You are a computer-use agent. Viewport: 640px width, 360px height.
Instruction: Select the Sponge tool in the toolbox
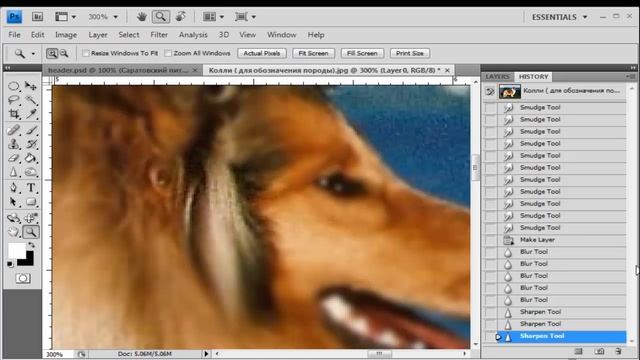31,172
